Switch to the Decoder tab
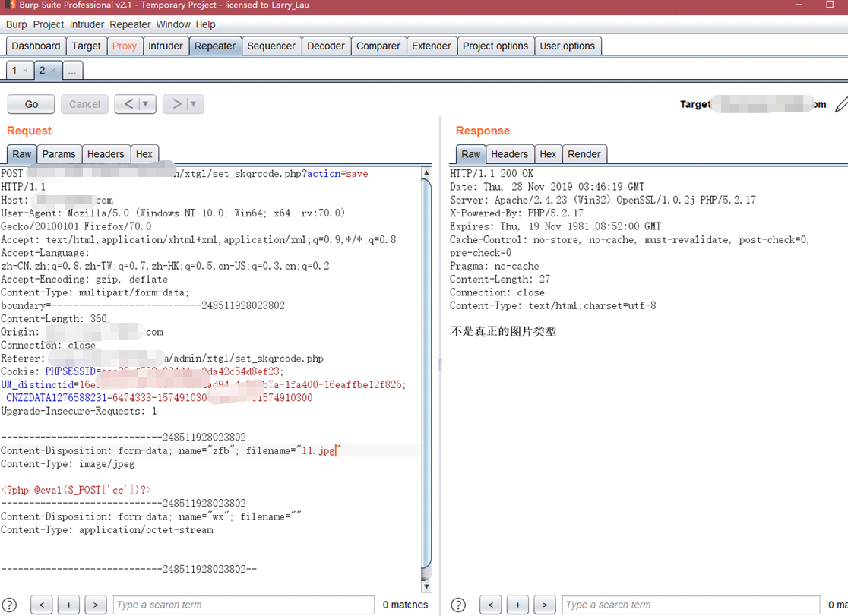The image size is (848, 616). 325,46
